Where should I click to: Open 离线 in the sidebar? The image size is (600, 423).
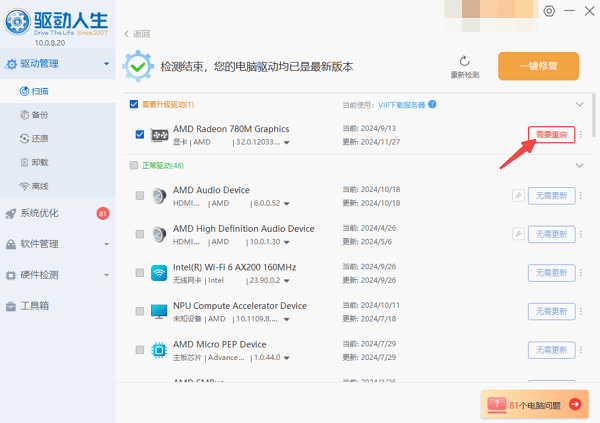pyautogui.click(x=57, y=186)
